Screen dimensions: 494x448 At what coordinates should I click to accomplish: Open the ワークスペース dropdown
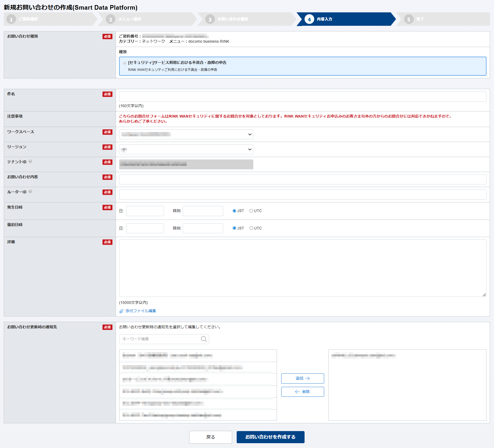click(x=186, y=134)
